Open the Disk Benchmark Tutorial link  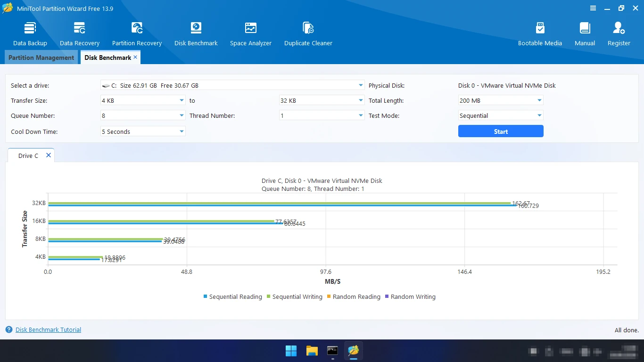(x=48, y=330)
